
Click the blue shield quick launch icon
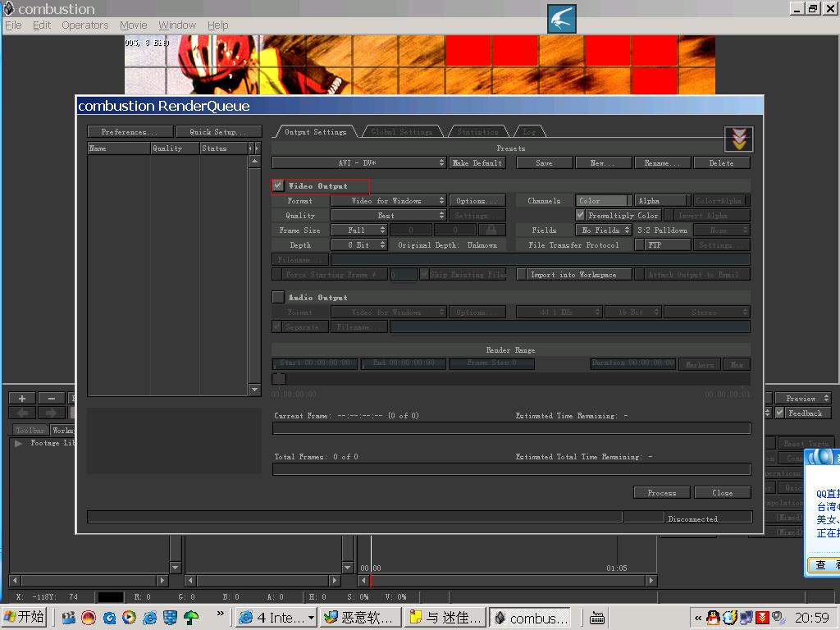click(171, 618)
